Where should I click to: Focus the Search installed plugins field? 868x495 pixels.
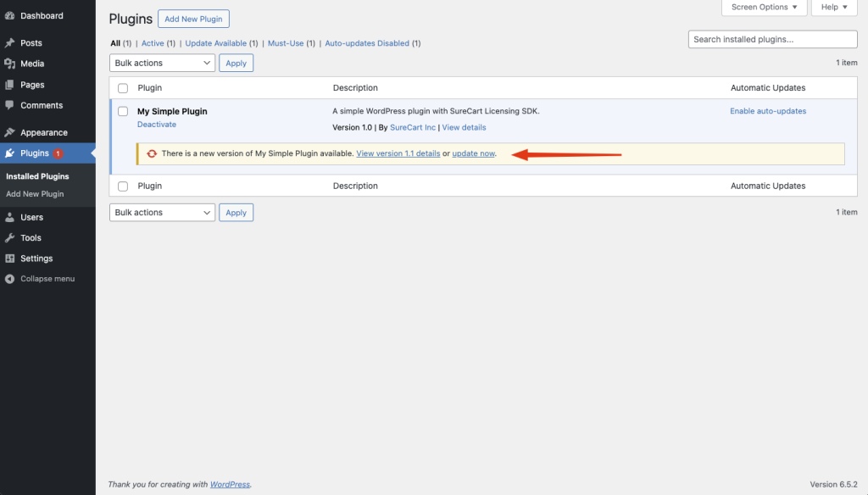772,40
